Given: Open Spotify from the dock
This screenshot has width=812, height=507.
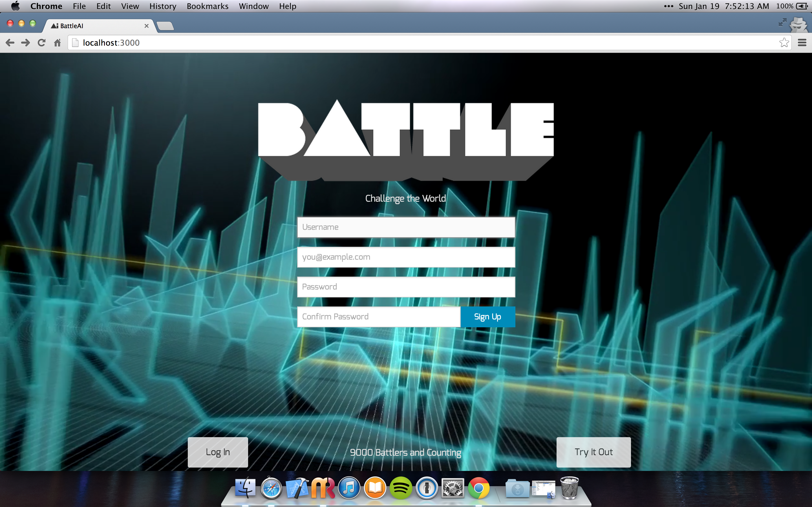Looking at the screenshot, I should (x=401, y=488).
